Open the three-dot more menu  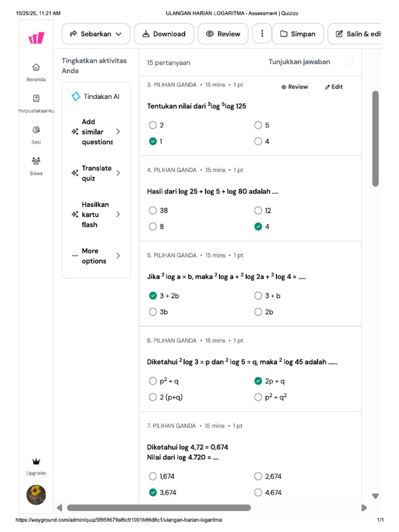(x=262, y=34)
